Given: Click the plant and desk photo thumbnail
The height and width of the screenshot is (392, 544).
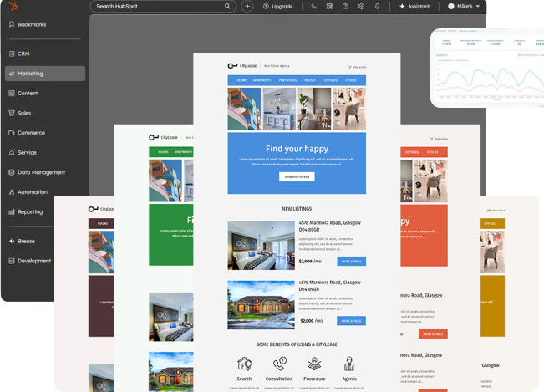Looking at the screenshot, I should pos(314,109).
